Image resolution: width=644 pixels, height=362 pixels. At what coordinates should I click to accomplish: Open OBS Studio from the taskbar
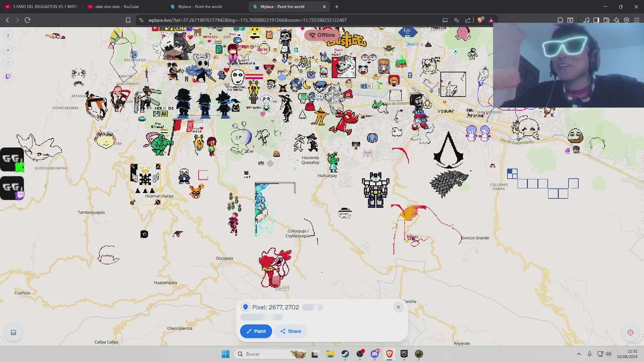(360, 354)
